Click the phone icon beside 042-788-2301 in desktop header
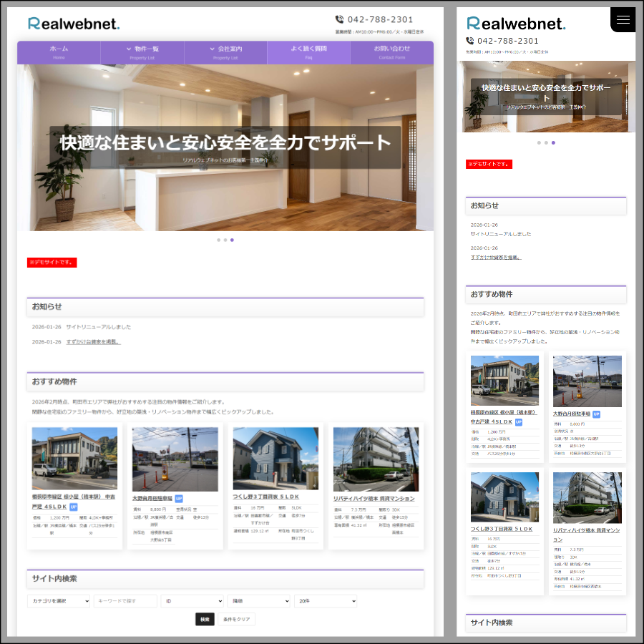Screen dimensions: 644x644 (x=339, y=19)
